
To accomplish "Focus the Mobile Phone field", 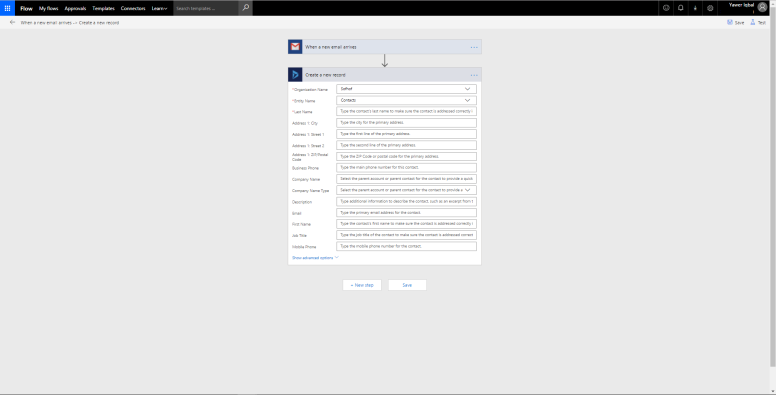I will click(406, 246).
